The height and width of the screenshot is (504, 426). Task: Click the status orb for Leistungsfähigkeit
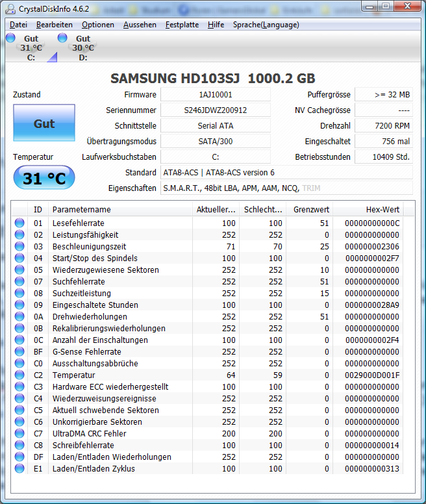[19, 234]
